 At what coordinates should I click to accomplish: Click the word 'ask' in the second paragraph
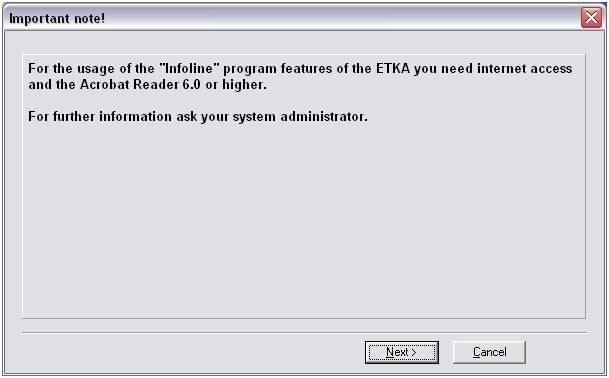pos(186,117)
